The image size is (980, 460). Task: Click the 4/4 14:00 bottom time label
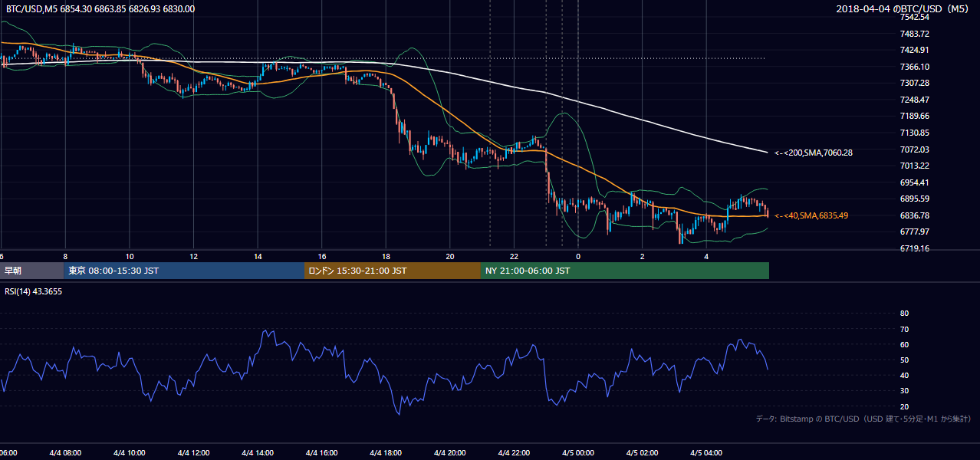point(258,453)
